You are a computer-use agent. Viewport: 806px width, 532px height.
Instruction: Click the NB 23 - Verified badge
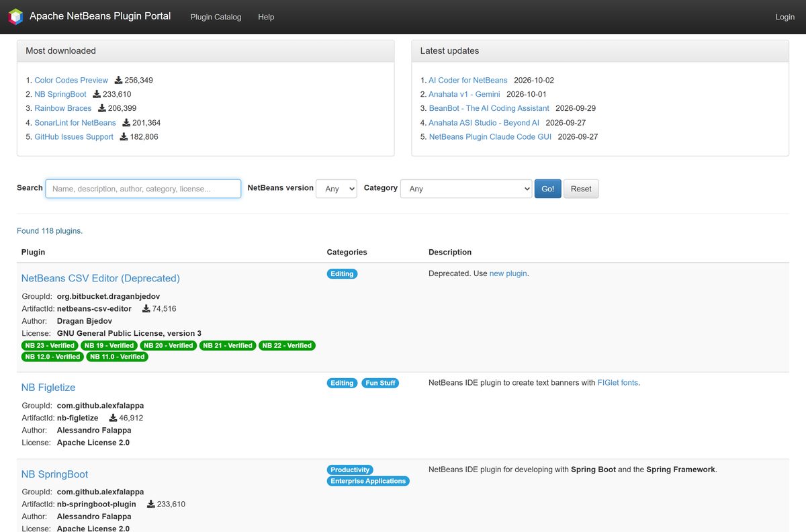click(x=50, y=346)
